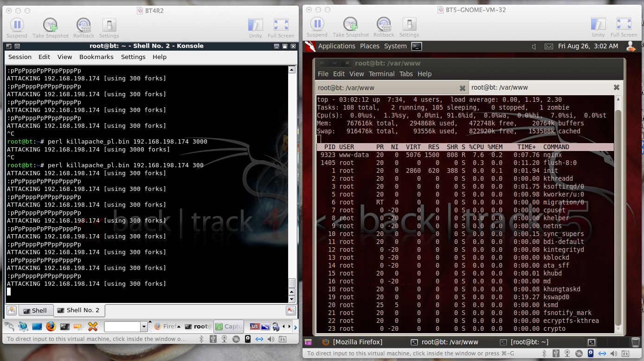Open the Terminal menu in BT5 terminal window

382,74
